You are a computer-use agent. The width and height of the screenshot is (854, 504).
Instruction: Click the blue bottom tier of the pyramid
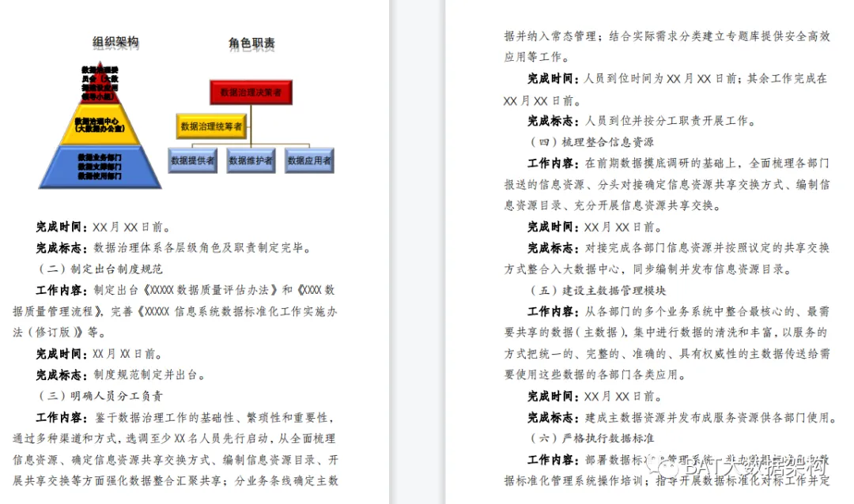click(x=100, y=167)
